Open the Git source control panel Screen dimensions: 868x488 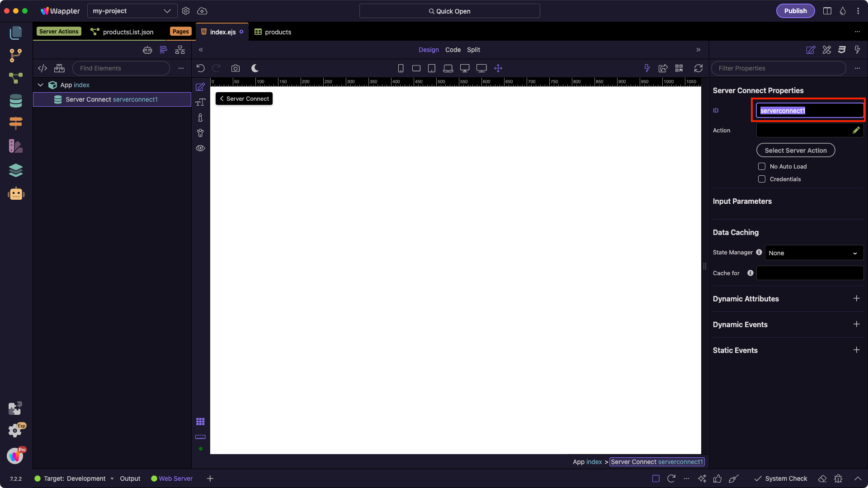(16, 55)
